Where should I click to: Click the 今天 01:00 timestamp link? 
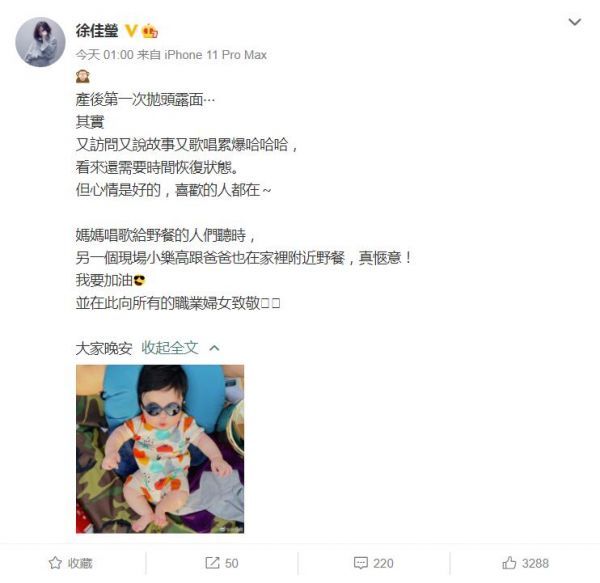pyautogui.click(x=104, y=55)
